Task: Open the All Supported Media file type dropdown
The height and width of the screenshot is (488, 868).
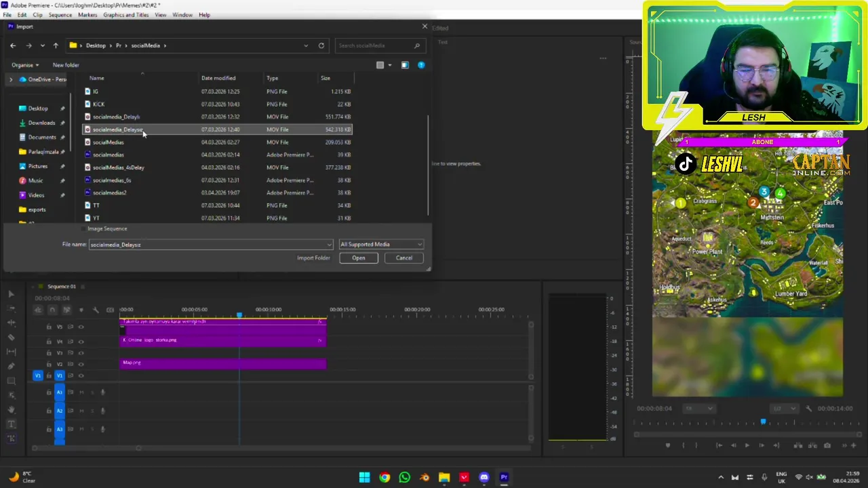Action: (381, 244)
